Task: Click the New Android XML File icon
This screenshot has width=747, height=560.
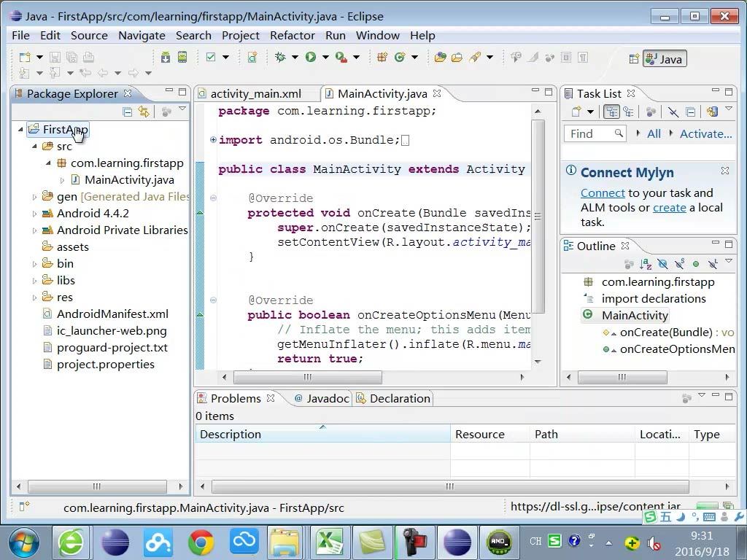Action: 252,58
